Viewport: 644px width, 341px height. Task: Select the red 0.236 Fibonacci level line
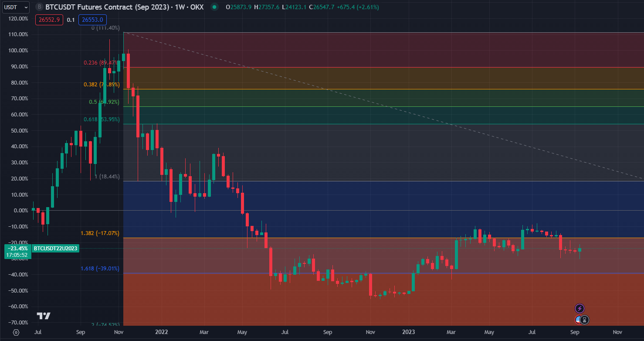coord(349,67)
